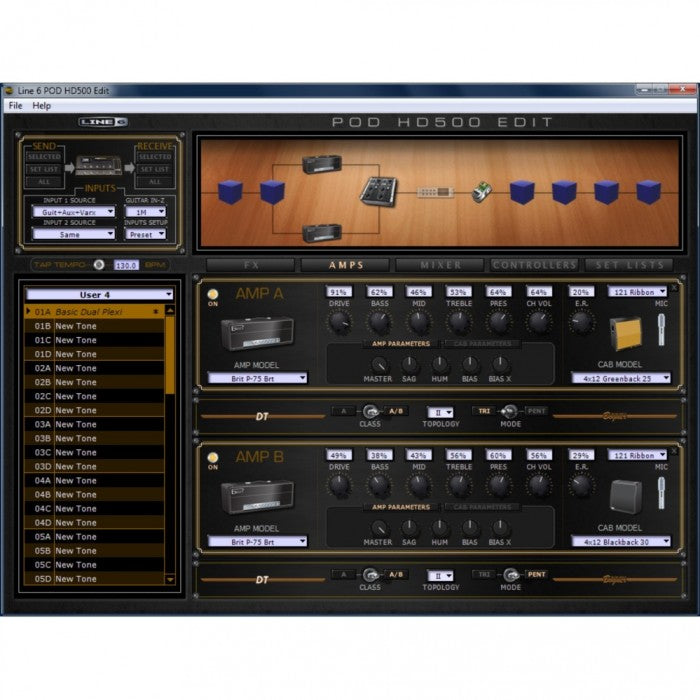The height and width of the screenshot is (700, 700).
Task: Open the Amp B Cab Model dropdown
Action: tap(621, 542)
